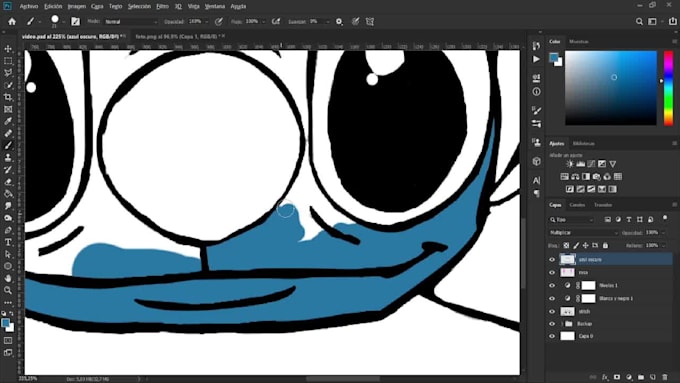680x383 pixels.
Task: Open the layer filter 'Tipo' dropdown
Action: [572, 220]
